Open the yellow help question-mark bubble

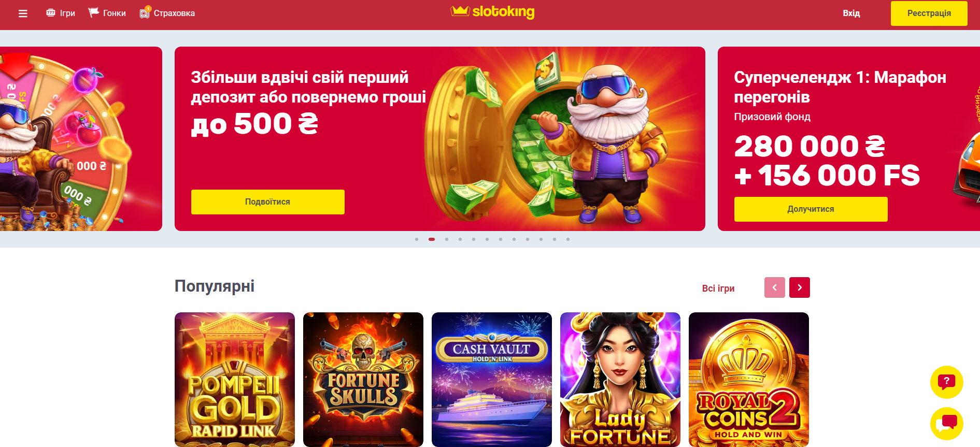coord(946,382)
